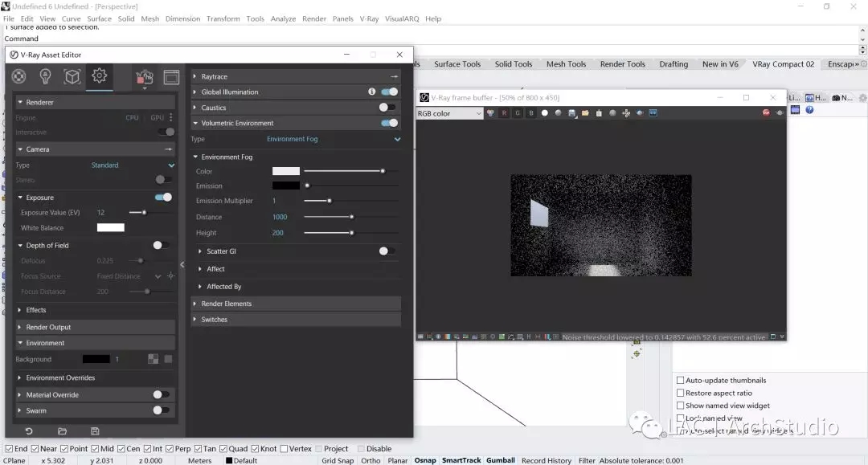Open the Materials tab icon in Asset Editor

[18, 76]
